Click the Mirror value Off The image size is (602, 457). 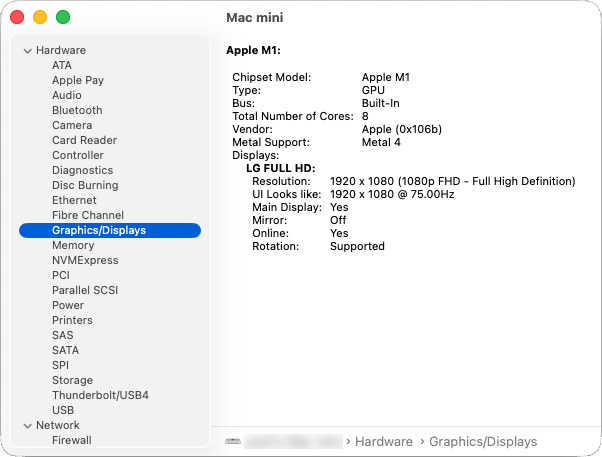(338, 220)
